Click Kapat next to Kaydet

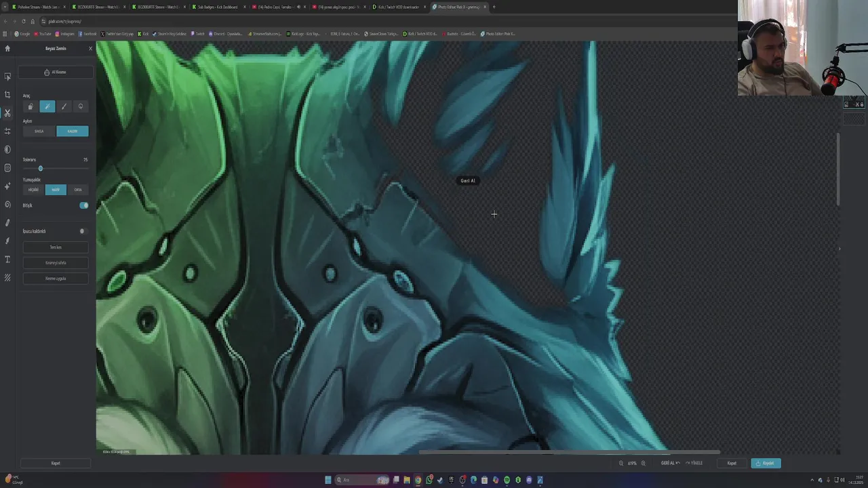point(732,463)
